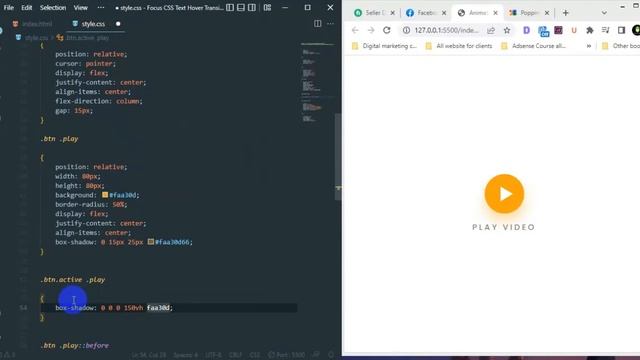Click the border-radius: 50% line
The image size is (640, 360).
click(x=91, y=204)
